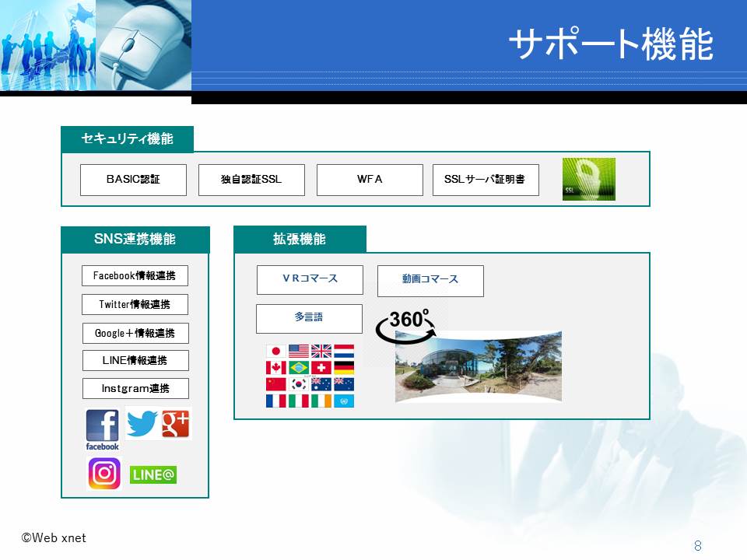Click the Facebook情報連携 box
The height and width of the screenshot is (560, 747).
(x=135, y=275)
